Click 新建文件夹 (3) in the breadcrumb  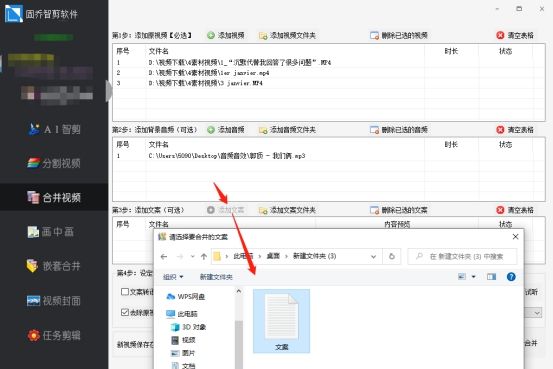[x=315, y=256]
